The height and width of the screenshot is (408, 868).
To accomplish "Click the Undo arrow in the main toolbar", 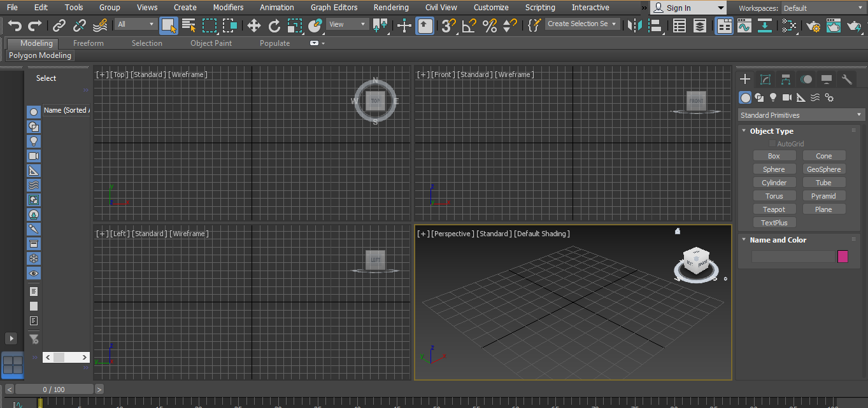I will pos(15,25).
